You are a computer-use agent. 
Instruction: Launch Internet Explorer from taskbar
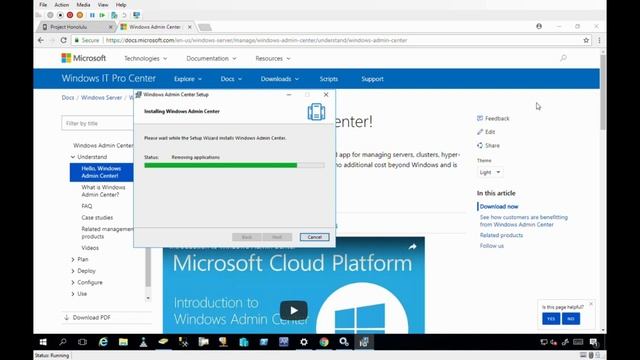tap(103, 342)
